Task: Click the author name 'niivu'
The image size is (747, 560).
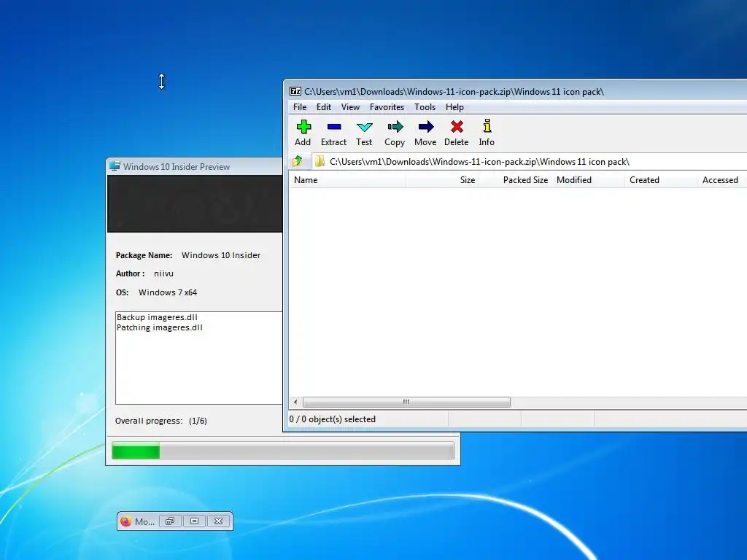Action: [x=163, y=274]
